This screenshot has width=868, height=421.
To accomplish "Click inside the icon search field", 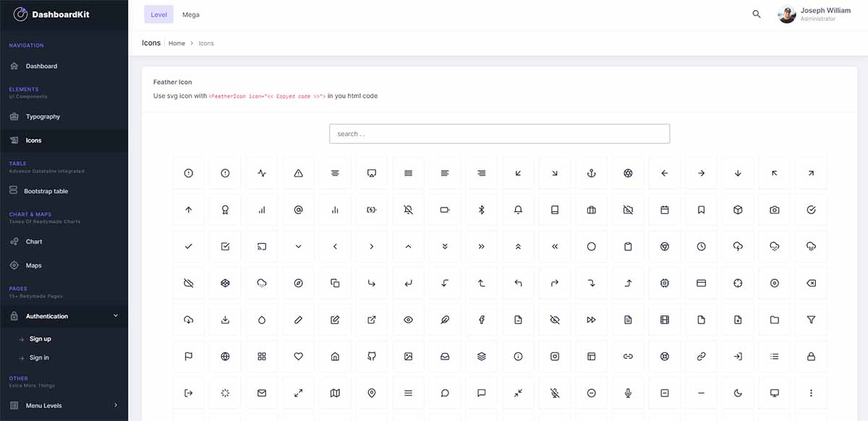I will coord(499,133).
